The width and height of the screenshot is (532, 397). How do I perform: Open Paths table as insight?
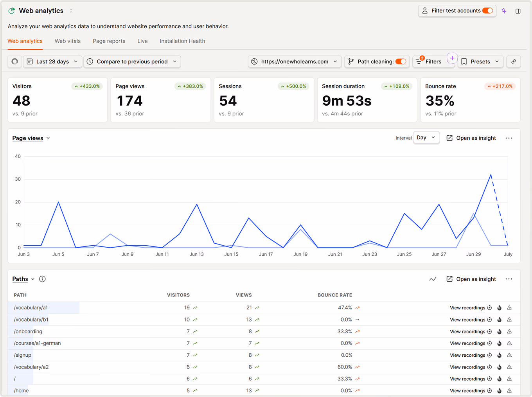[471, 279]
